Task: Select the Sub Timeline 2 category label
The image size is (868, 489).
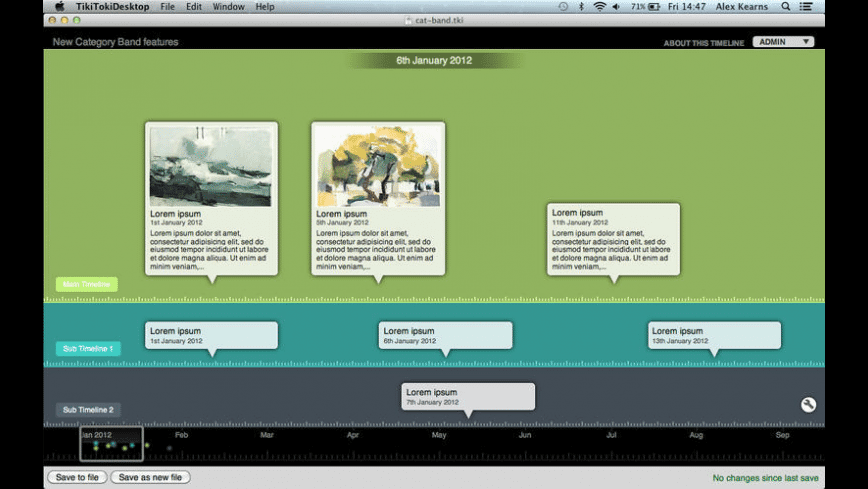Action: [88, 410]
